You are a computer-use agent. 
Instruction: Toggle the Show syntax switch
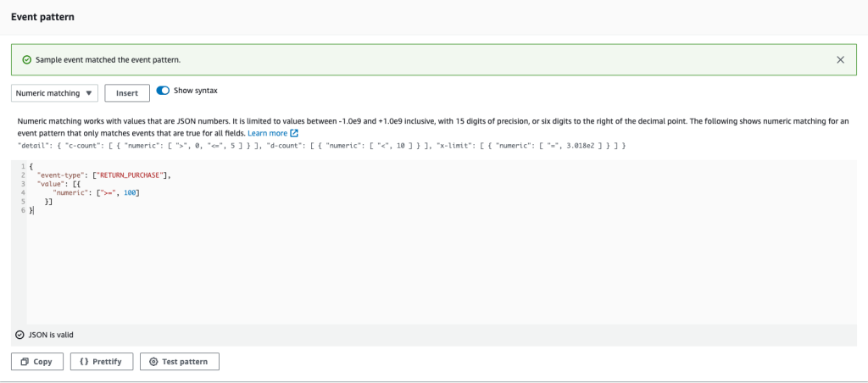(163, 90)
